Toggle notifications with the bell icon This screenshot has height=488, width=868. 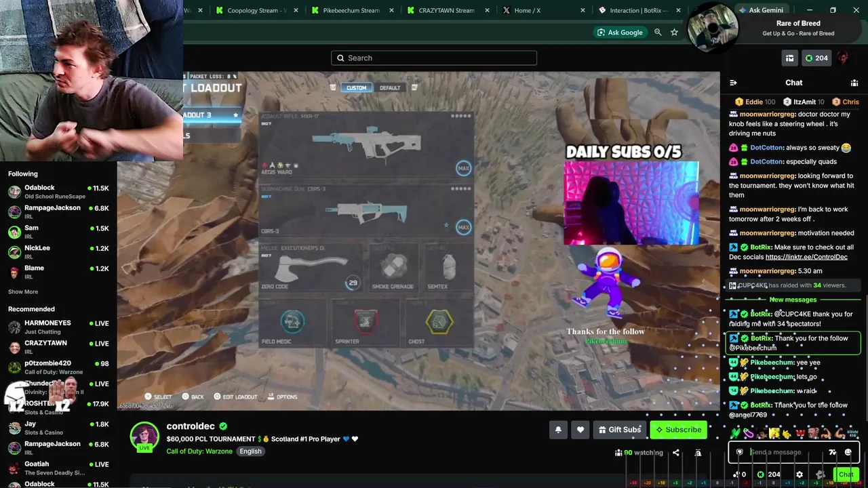[x=559, y=430]
